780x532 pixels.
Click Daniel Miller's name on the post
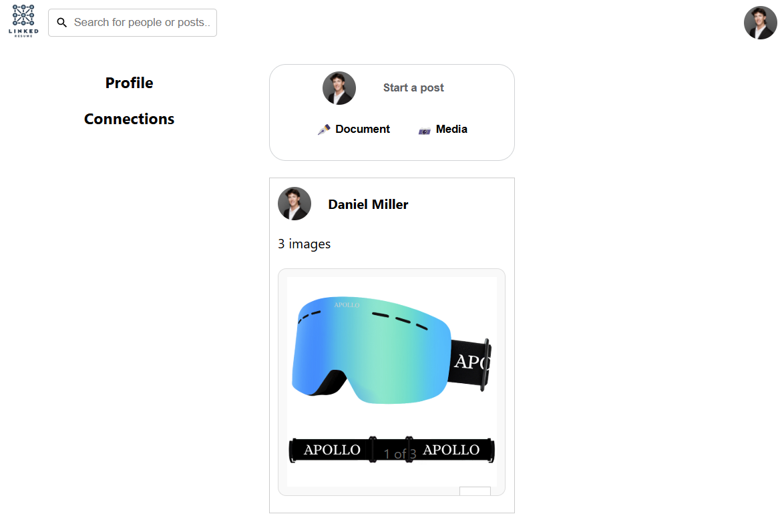pyautogui.click(x=368, y=204)
